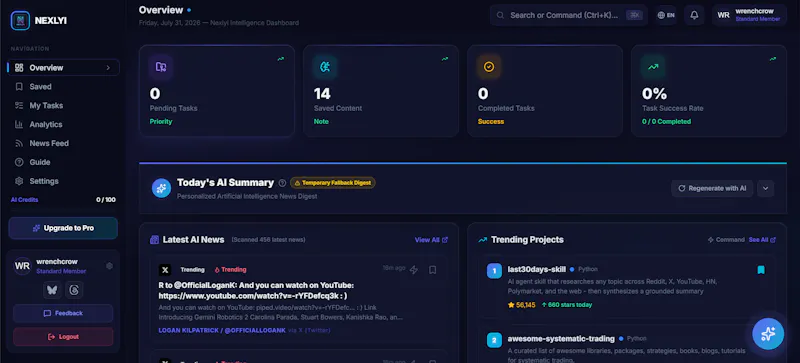Bookmark the OfficialLoganK YouTube news item

(433, 270)
